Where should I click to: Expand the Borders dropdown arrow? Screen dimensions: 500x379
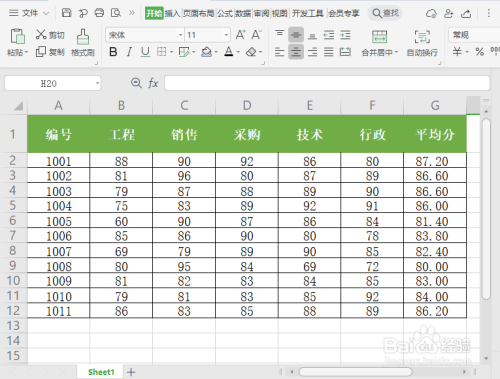171,52
